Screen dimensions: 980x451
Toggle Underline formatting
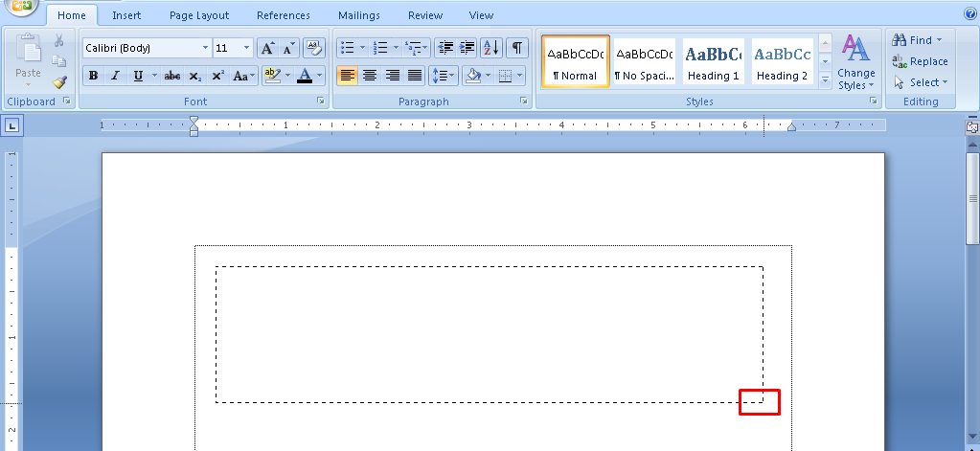138,77
